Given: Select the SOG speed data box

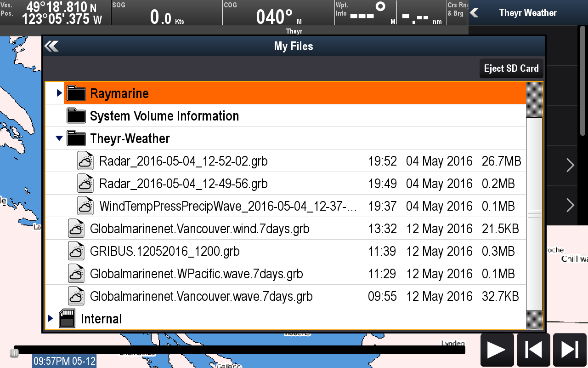Looking at the screenshot, I should (x=167, y=13).
